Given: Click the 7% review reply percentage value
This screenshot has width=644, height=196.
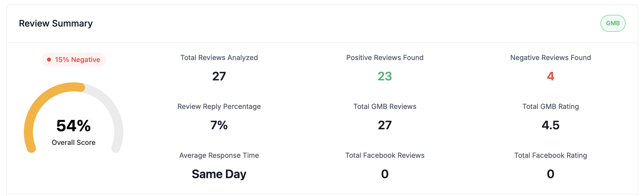Looking at the screenshot, I should coord(219,125).
